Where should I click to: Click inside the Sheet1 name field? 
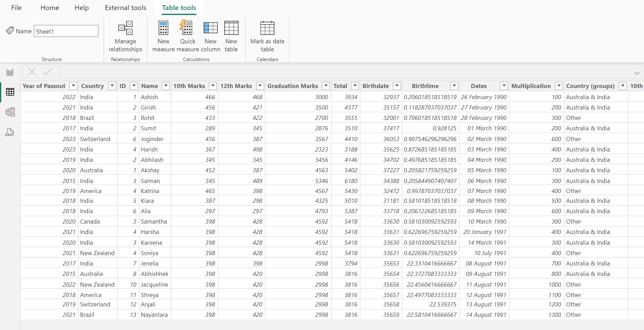(66, 31)
